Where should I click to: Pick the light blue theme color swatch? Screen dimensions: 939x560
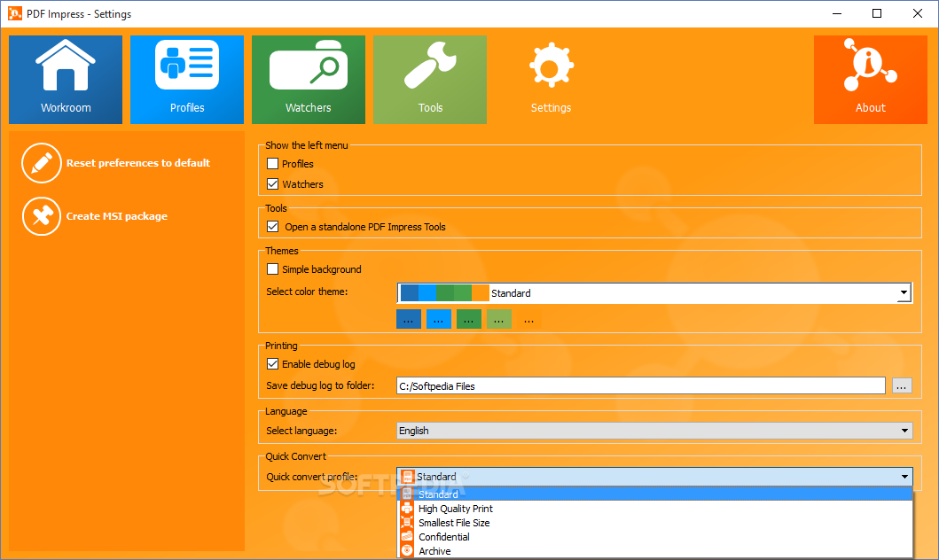[x=438, y=320]
